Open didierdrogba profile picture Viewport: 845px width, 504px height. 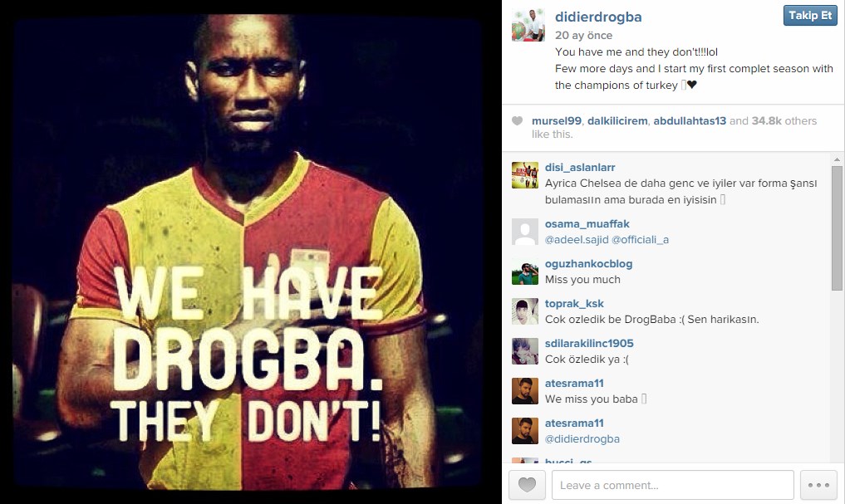pyautogui.click(x=528, y=25)
